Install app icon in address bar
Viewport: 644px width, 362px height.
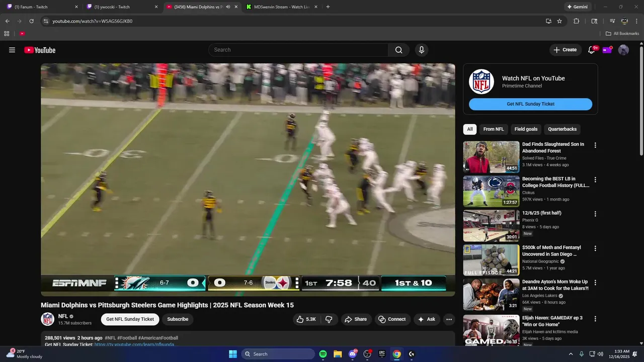tap(548, 21)
